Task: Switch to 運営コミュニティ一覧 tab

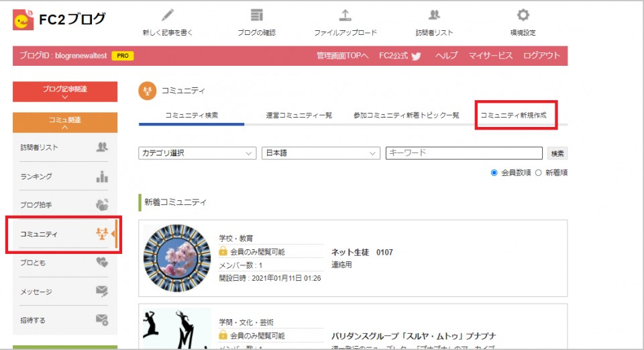Action: click(x=299, y=115)
